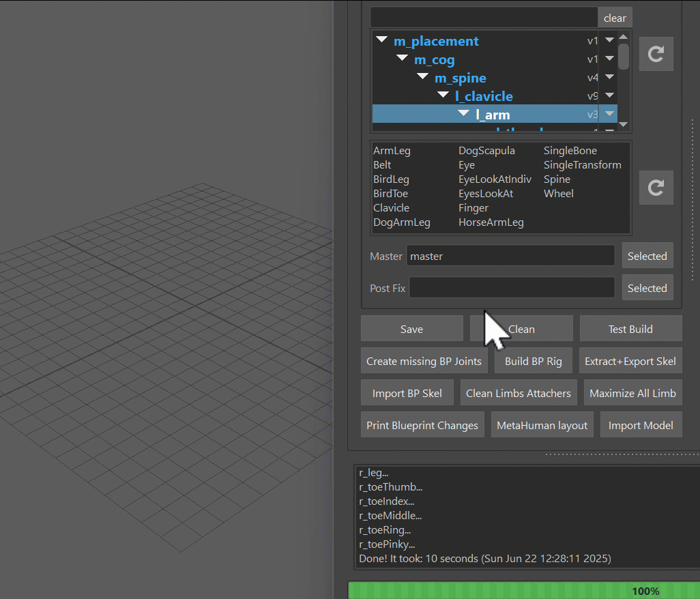Click Extract+Export Skel
This screenshot has width=700, height=599.
coord(630,361)
